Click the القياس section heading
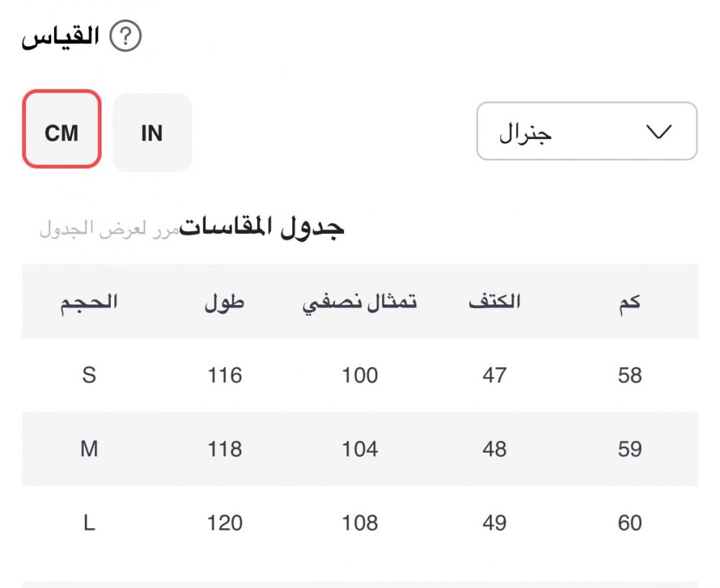Screen dimensions: 720x588 60,36
